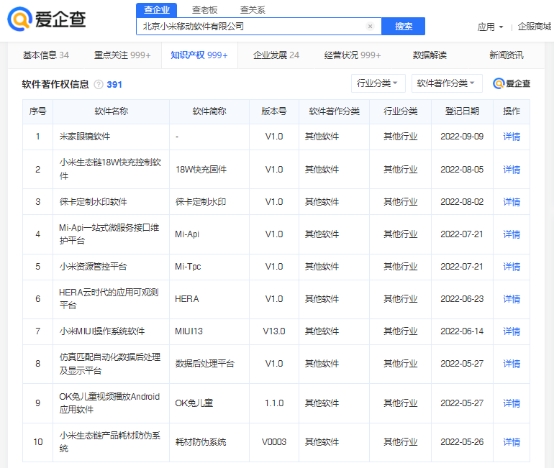Click the 2022-08-05 date cell
Viewport: 554px width, 468px height.
[462, 170]
